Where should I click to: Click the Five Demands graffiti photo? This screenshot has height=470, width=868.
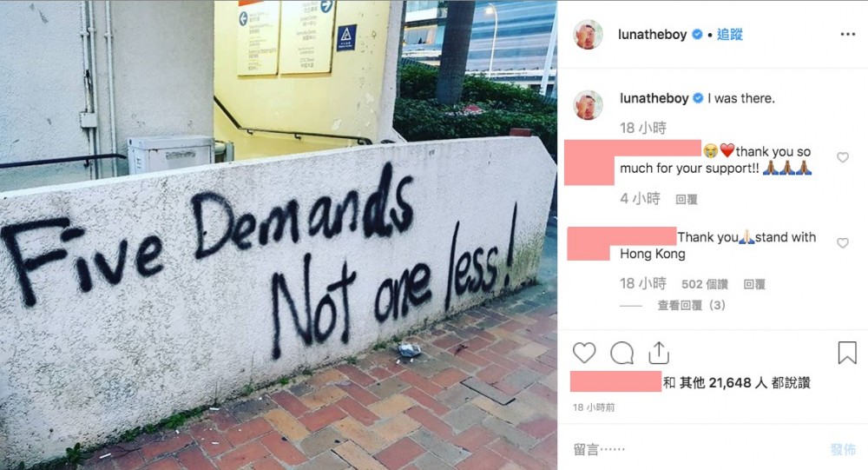pyautogui.click(x=279, y=235)
